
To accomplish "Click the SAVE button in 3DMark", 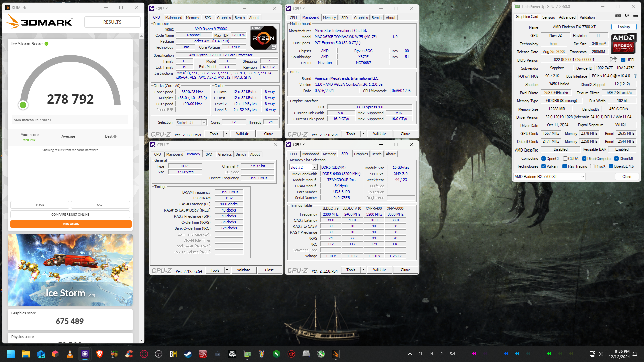I will click(x=101, y=205).
